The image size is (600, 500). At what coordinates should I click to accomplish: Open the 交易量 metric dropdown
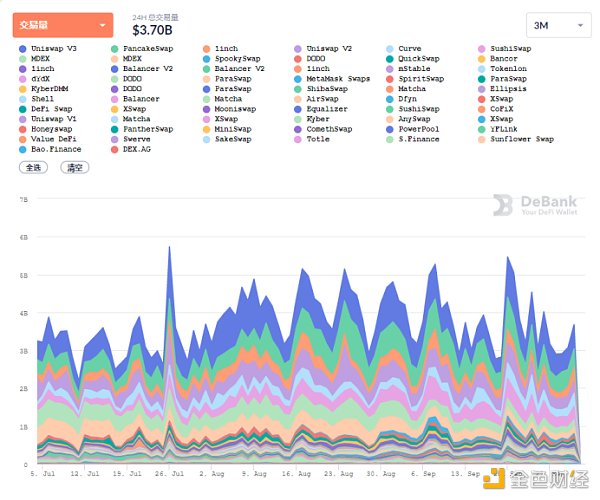62,24
